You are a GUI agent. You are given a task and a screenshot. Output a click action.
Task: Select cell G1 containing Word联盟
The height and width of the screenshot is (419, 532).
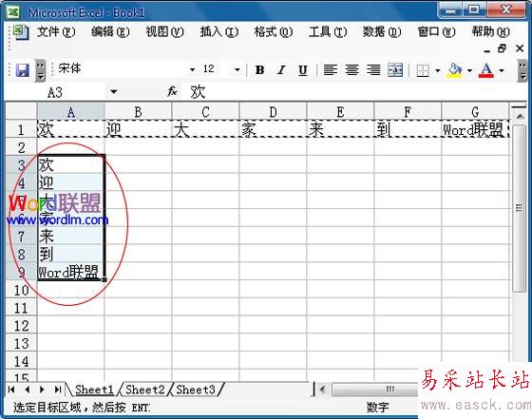pos(475,129)
